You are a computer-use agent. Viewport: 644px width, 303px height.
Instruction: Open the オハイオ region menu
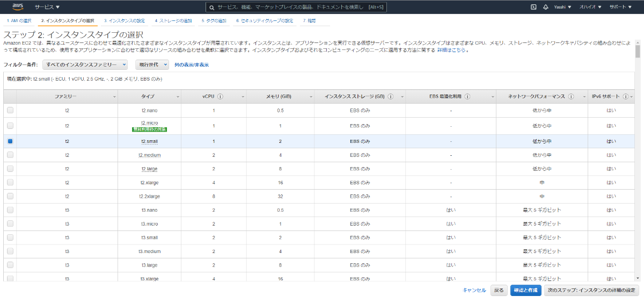coord(590,8)
